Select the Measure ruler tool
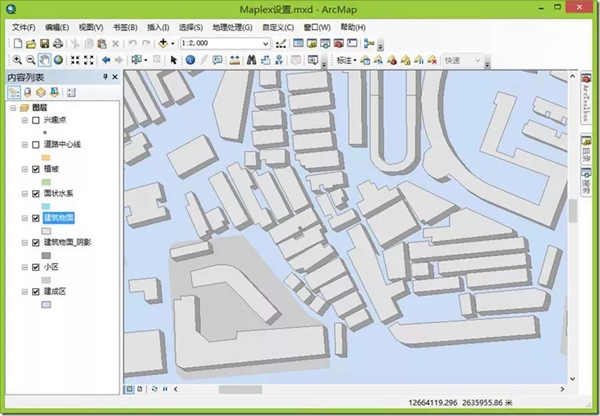Screen dimensions: 600x416 pyautogui.click(x=235, y=60)
